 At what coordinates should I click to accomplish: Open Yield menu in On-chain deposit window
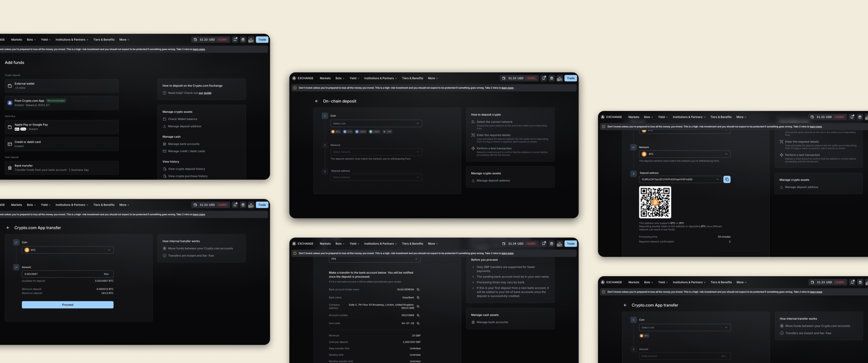(354, 78)
